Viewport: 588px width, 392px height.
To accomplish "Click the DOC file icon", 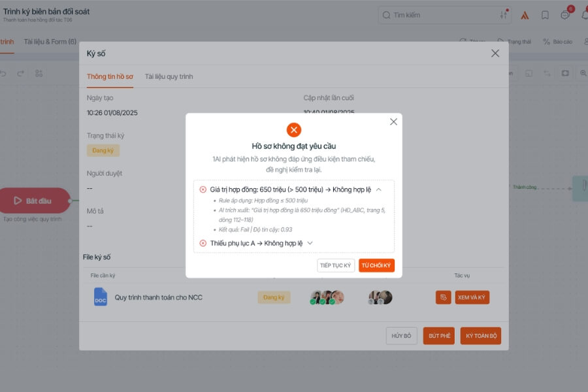I will (x=100, y=297).
